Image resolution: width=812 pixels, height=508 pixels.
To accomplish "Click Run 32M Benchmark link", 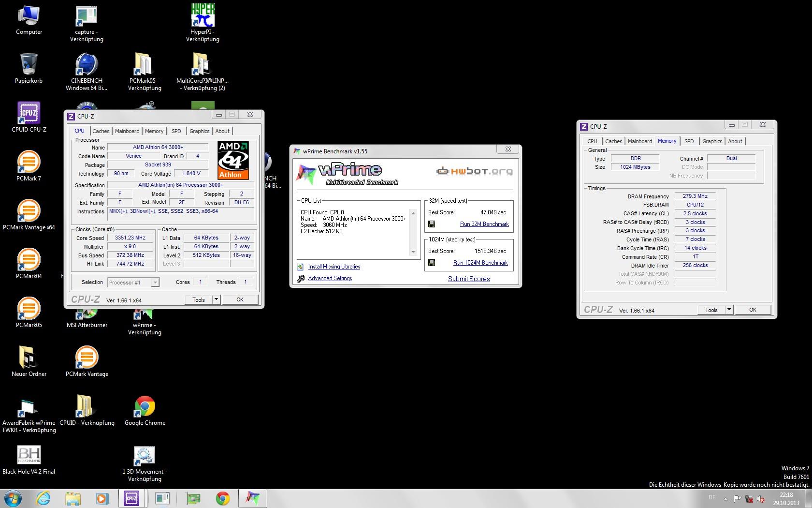I will [x=484, y=224].
